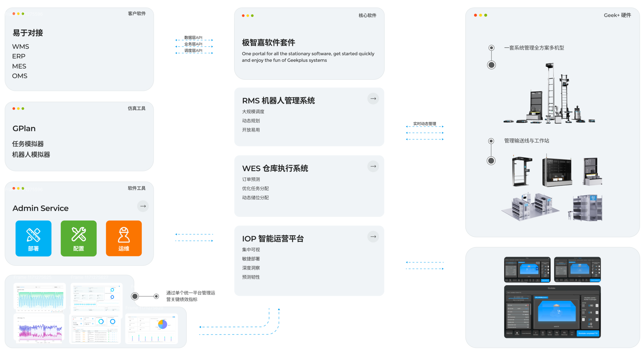Click RMS 机器人管理系统 title
644x354 pixels.
278,101
